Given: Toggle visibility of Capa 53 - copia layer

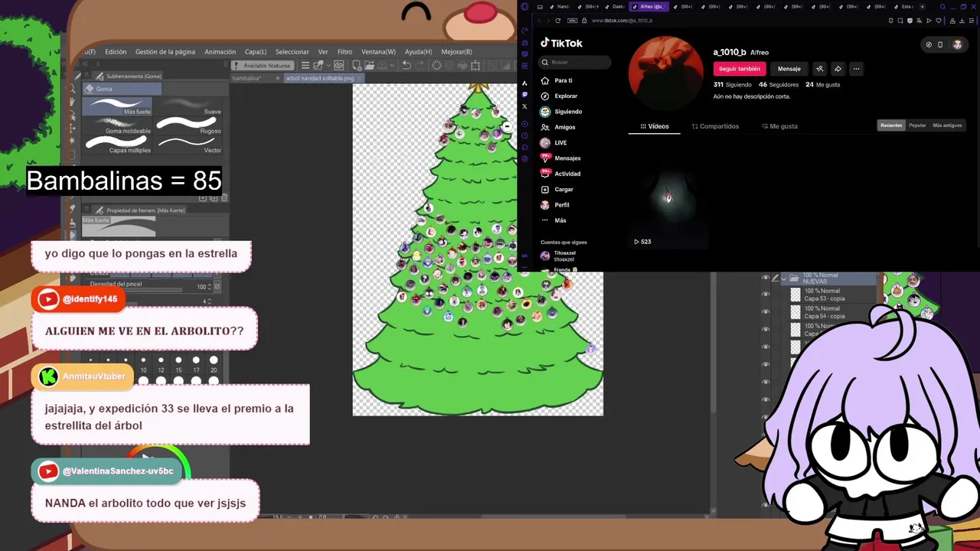Looking at the screenshot, I should 766,295.
